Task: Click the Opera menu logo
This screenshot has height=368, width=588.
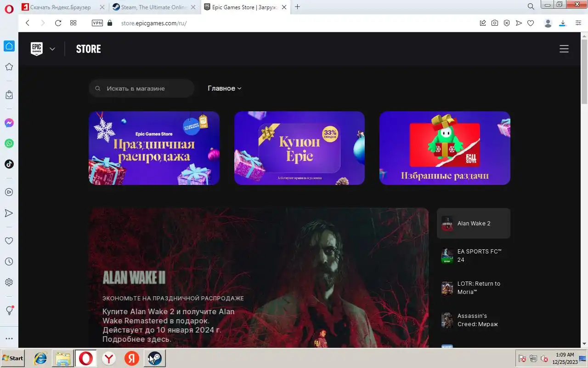Action: click(9, 8)
